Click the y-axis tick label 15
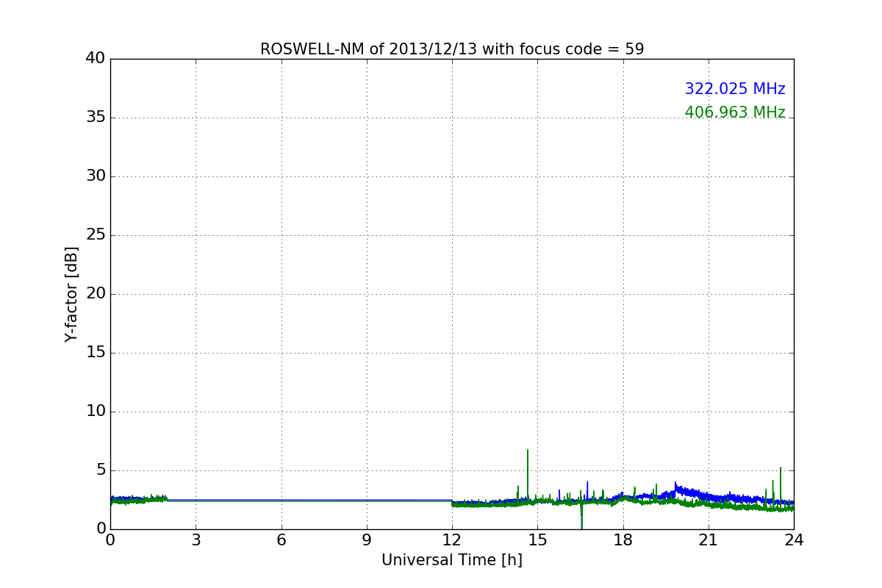Screen dimensions: 882x588 tap(96, 353)
